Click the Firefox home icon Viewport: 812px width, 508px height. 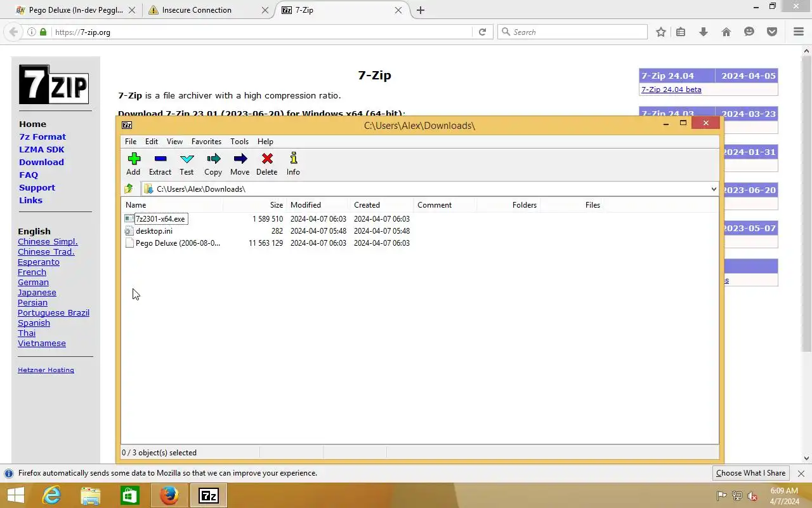tap(726, 32)
